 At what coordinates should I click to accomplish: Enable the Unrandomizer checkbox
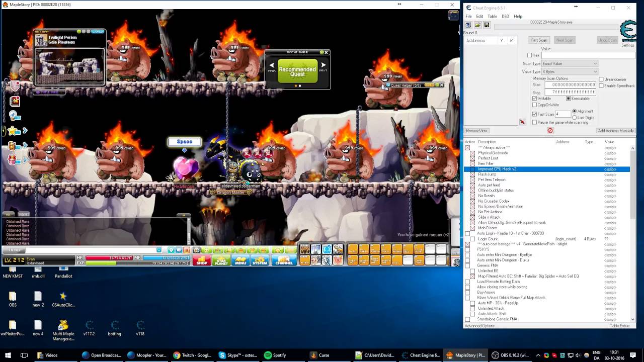coord(601,79)
